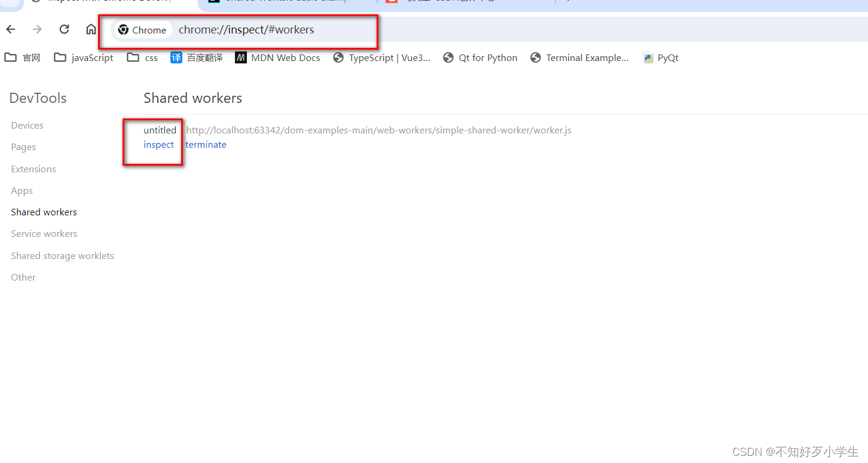Select Service workers in the DevTools sidebar
The height and width of the screenshot is (463, 868).
44,233
